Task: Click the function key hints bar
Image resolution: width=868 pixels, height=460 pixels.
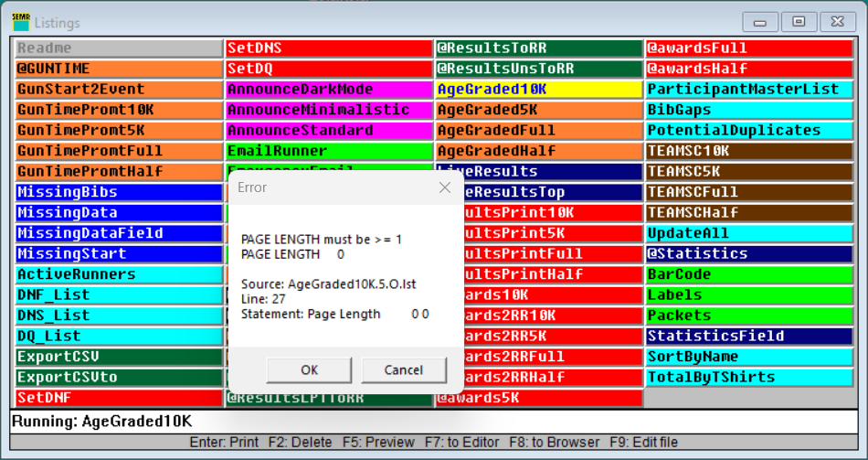Action: [434, 443]
